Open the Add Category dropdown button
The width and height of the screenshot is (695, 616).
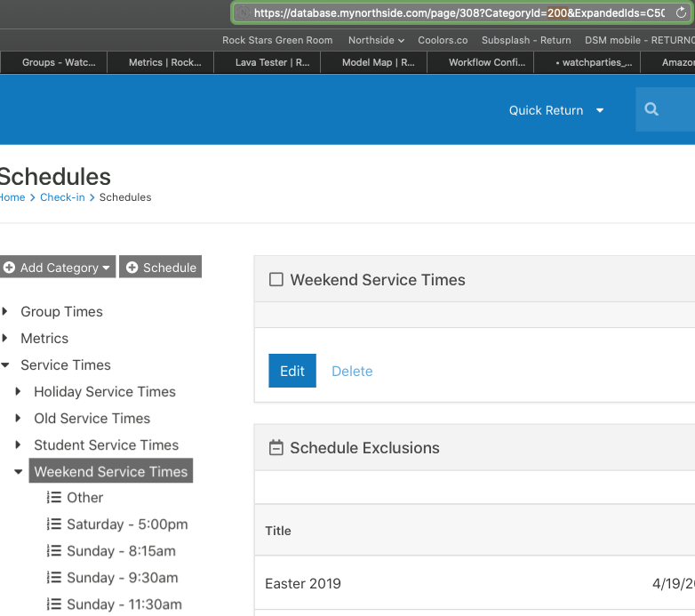[x=57, y=267]
